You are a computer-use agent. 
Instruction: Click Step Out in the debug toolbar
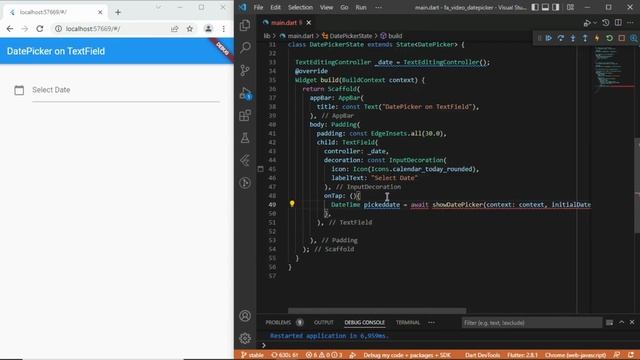coord(585,38)
